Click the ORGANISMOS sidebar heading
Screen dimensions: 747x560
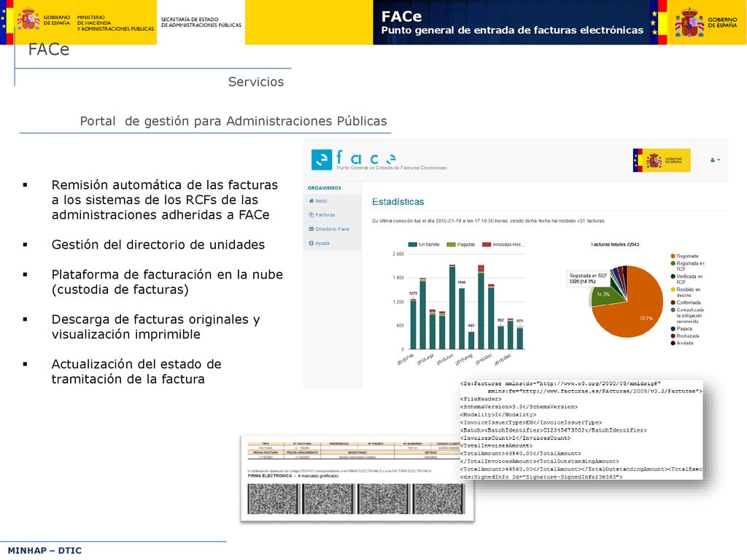pos(325,188)
